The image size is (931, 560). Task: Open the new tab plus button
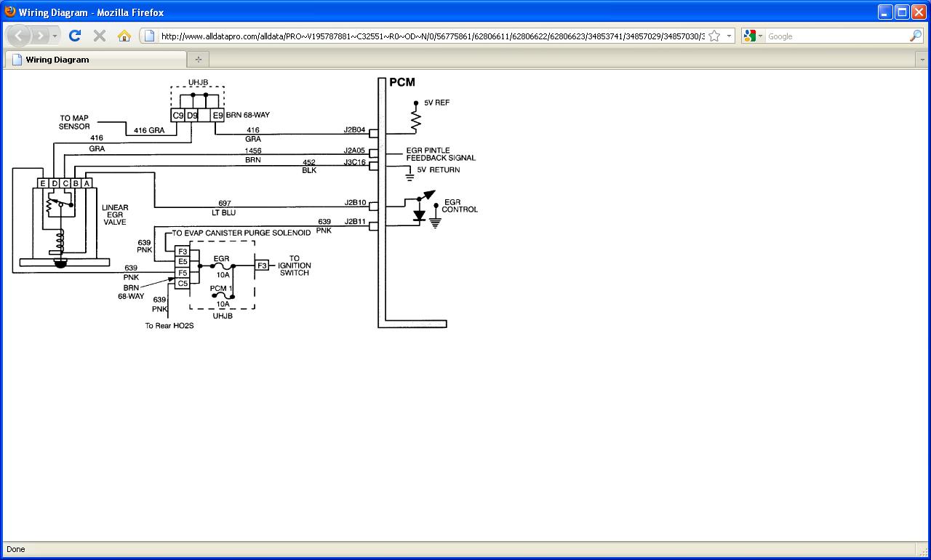click(x=198, y=60)
